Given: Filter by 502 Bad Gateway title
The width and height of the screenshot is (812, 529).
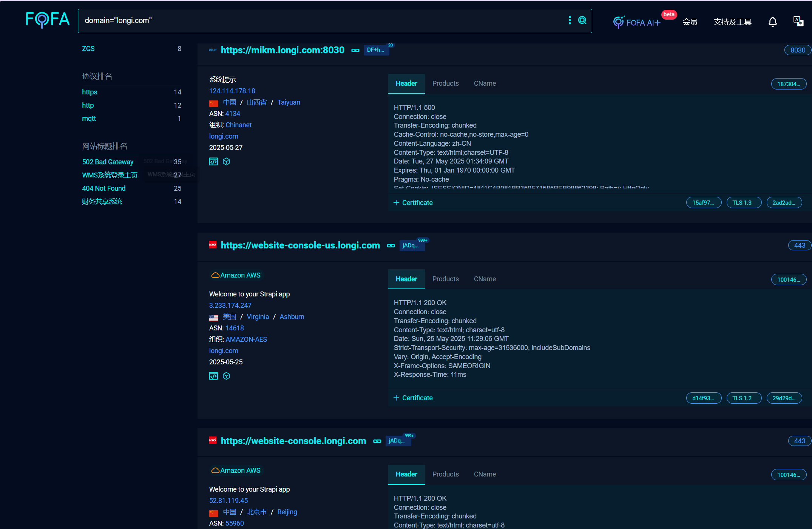Looking at the screenshot, I should [108, 162].
